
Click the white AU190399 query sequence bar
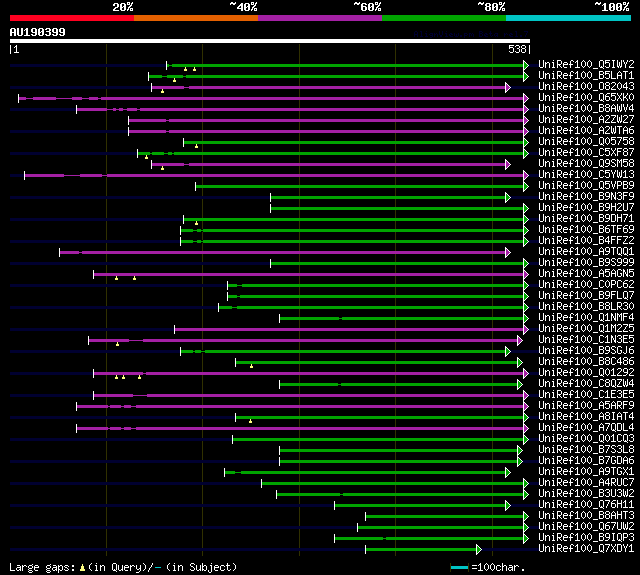click(270, 41)
